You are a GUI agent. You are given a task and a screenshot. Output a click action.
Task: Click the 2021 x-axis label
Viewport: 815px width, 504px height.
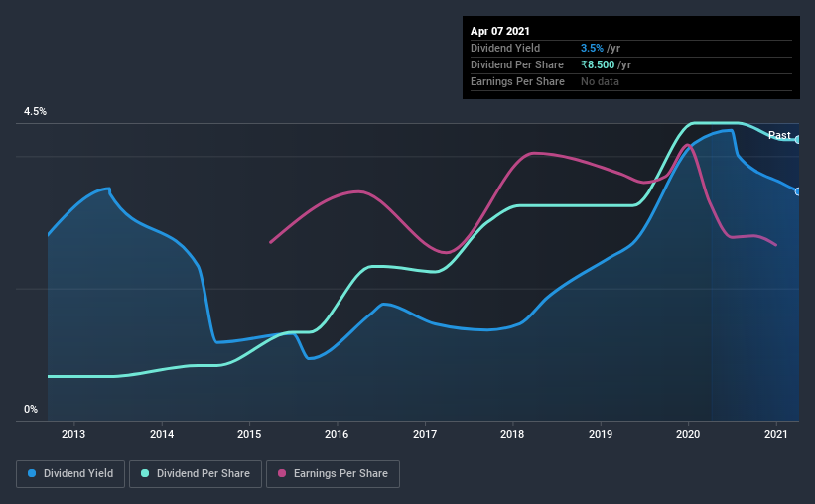(776, 434)
